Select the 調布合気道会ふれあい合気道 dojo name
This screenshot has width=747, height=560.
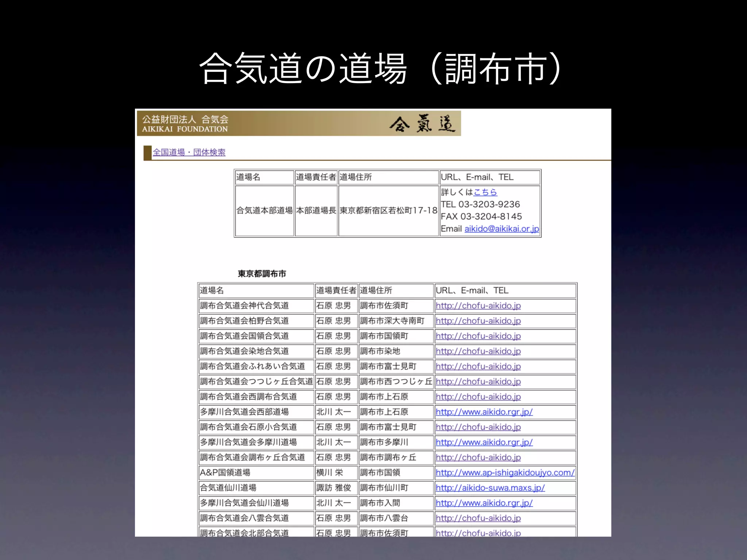tap(252, 367)
